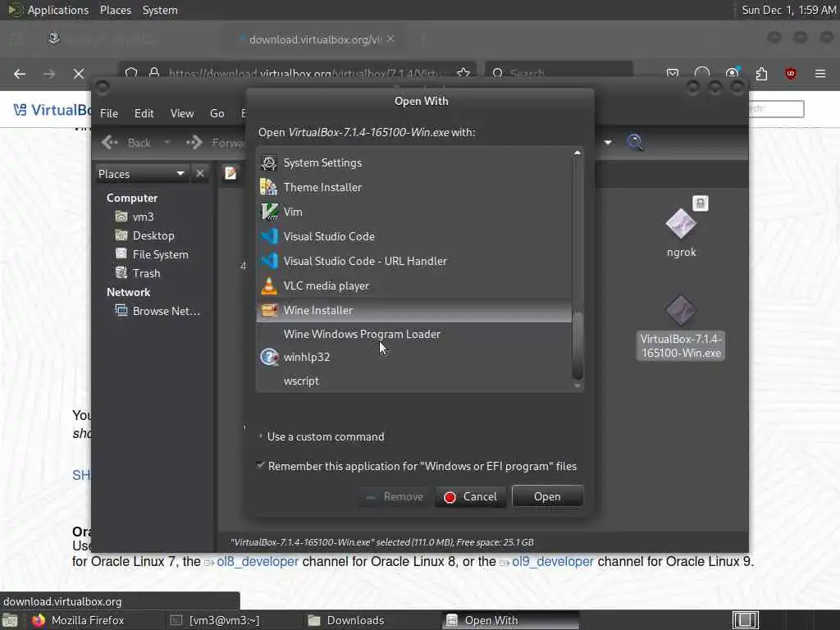Viewport: 840px width, 630px height.
Task: Pick the Vim application icon
Action: 269,212
